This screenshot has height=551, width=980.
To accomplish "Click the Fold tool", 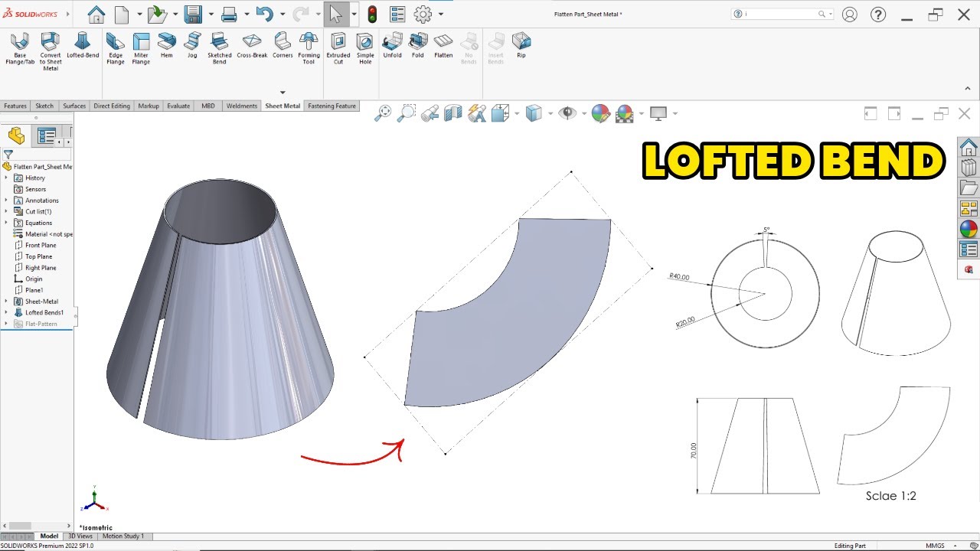I will click(x=417, y=46).
